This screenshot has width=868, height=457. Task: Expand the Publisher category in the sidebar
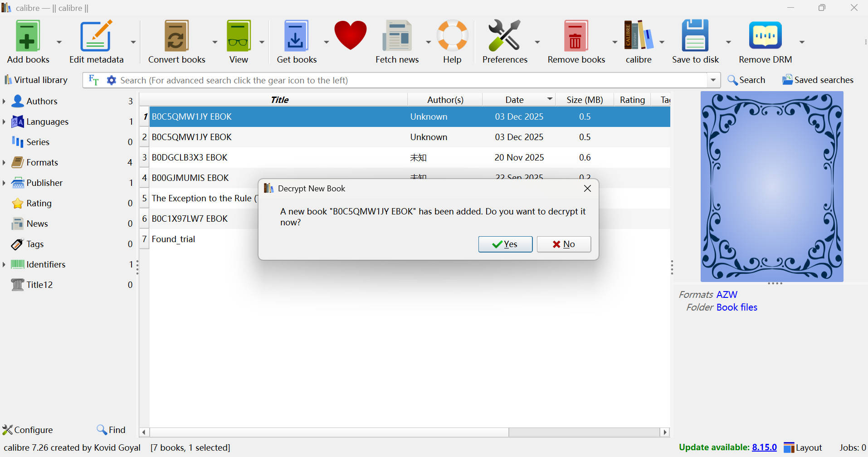click(x=4, y=183)
